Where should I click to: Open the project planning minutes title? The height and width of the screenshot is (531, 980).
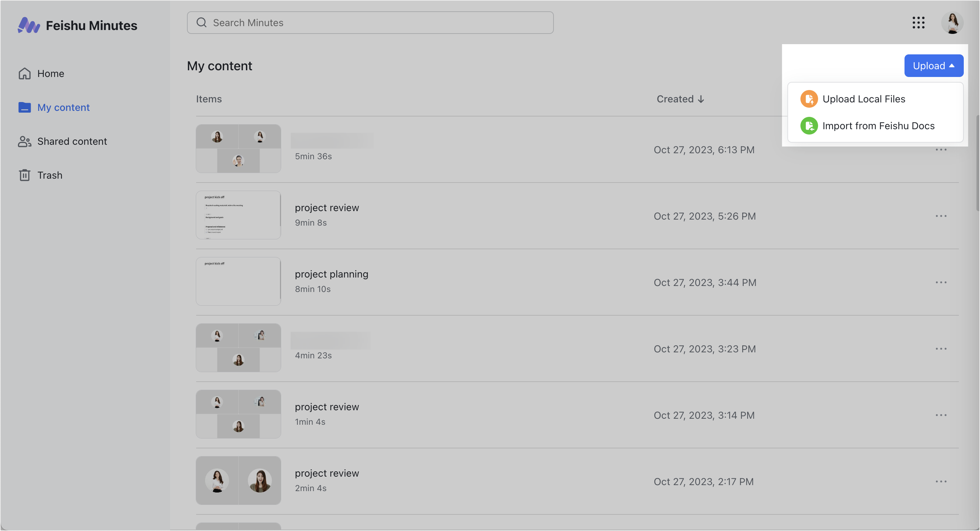331,274
